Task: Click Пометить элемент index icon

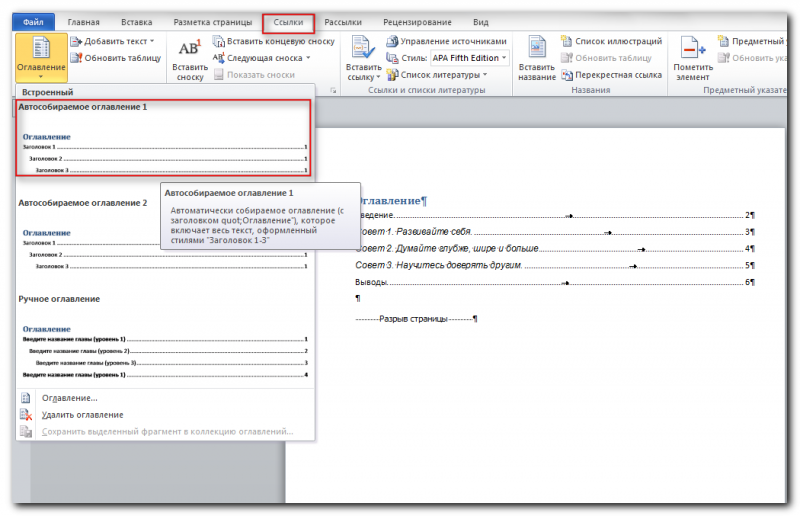Action: coord(692,48)
